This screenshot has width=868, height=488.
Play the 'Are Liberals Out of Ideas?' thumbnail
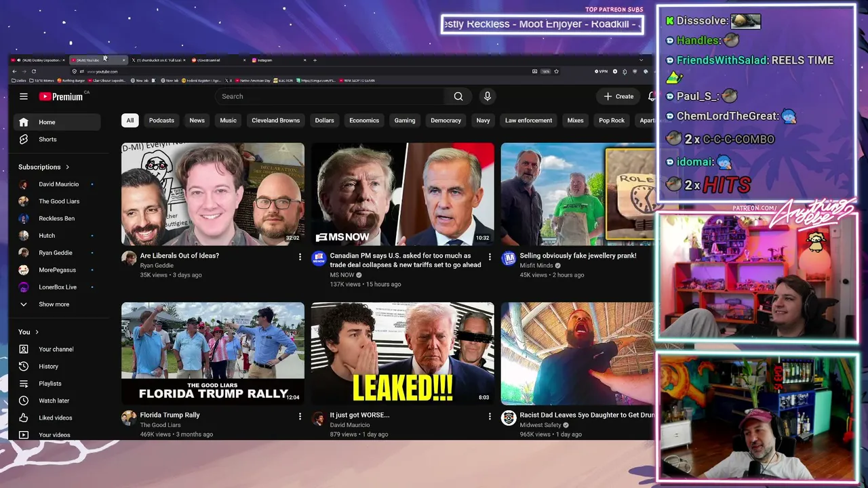point(213,194)
